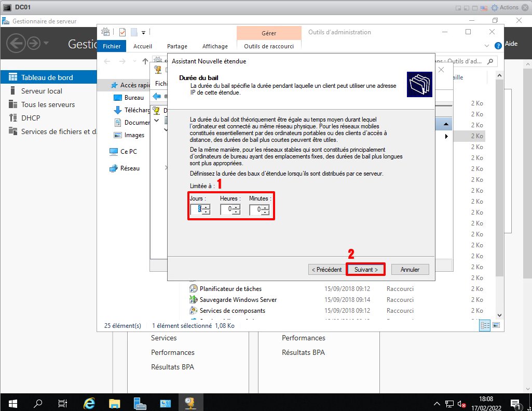Select DHCP in the Server Manager sidebar

click(x=31, y=118)
